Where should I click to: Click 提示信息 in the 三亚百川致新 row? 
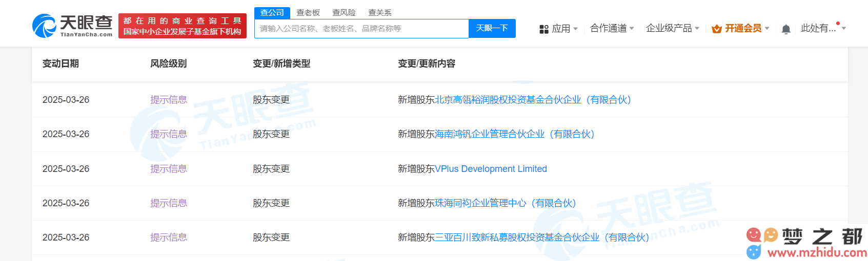[x=168, y=237]
